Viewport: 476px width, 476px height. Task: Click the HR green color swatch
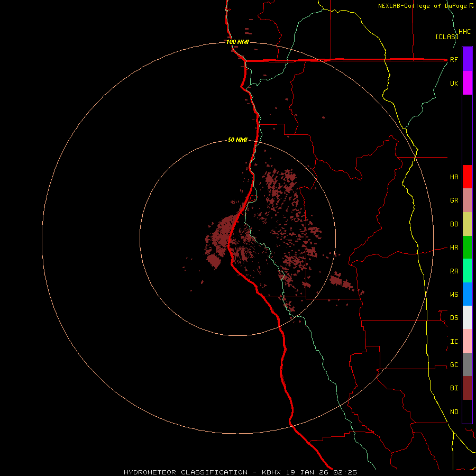pyautogui.click(x=467, y=248)
